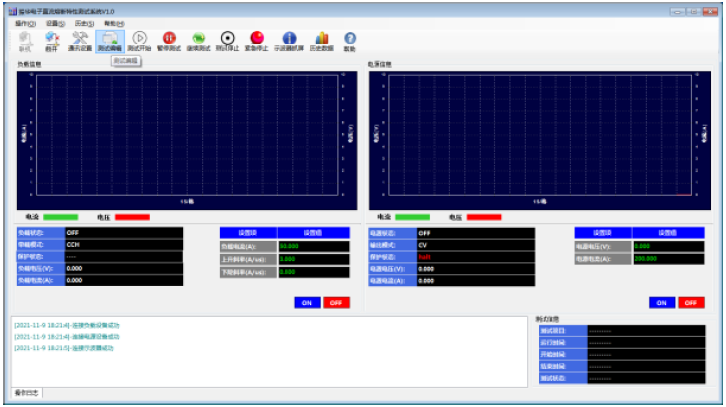
Task: Capture oscilloscope screen (示波器抓屏) icon
Action: click(x=289, y=40)
